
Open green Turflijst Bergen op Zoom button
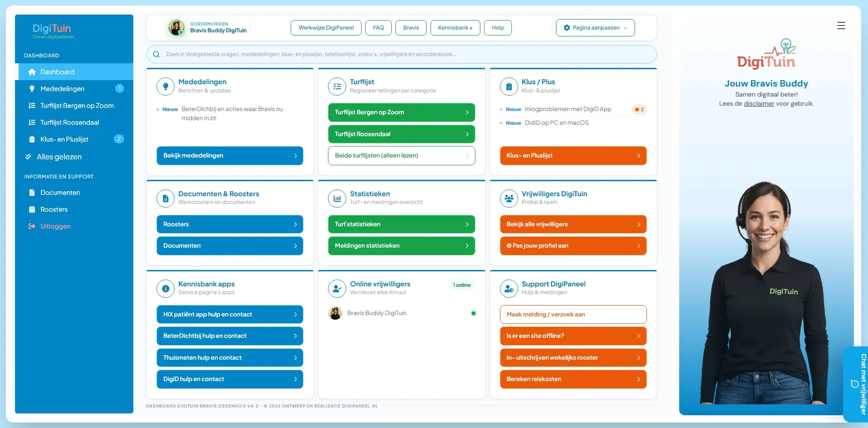click(x=401, y=112)
